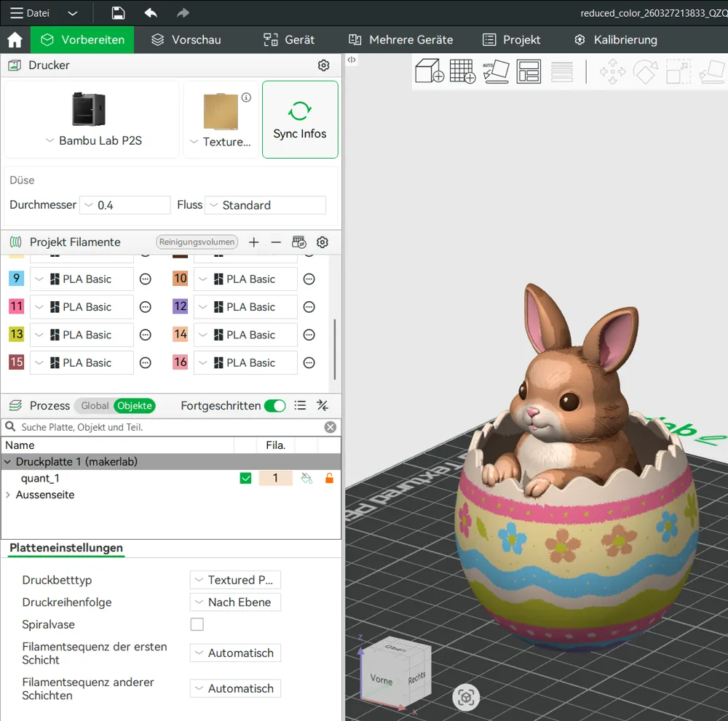Click the auto orient icon
The width and height of the screenshot is (728, 721).
pyautogui.click(x=496, y=71)
